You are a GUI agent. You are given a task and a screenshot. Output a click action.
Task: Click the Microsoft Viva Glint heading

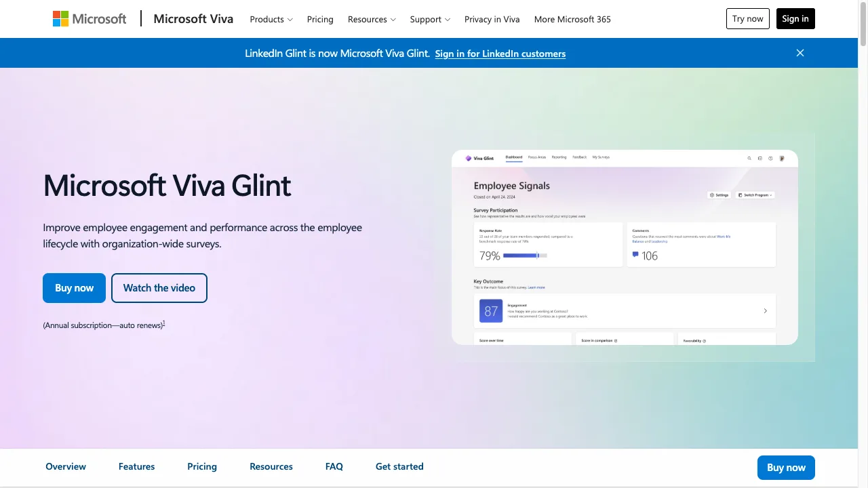tap(167, 186)
